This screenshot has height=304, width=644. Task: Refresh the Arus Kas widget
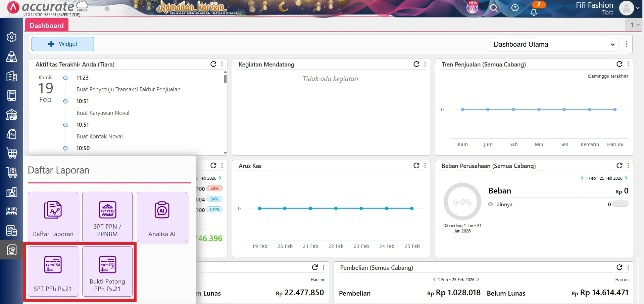point(416,165)
